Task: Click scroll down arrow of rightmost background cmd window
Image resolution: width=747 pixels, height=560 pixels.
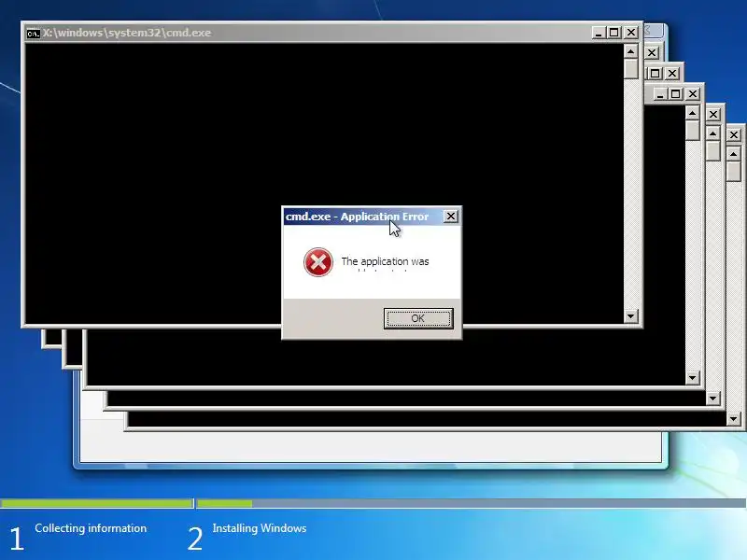Action: [x=734, y=419]
